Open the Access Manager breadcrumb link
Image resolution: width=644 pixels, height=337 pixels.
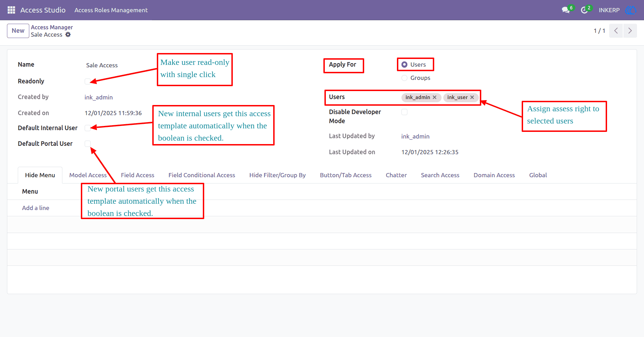pyautogui.click(x=52, y=27)
